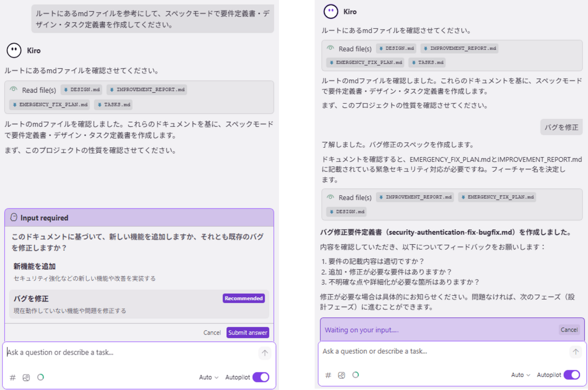The height and width of the screenshot is (390, 588).
Task: Click the send arrow in right chat input
Action: coord(575,352)
